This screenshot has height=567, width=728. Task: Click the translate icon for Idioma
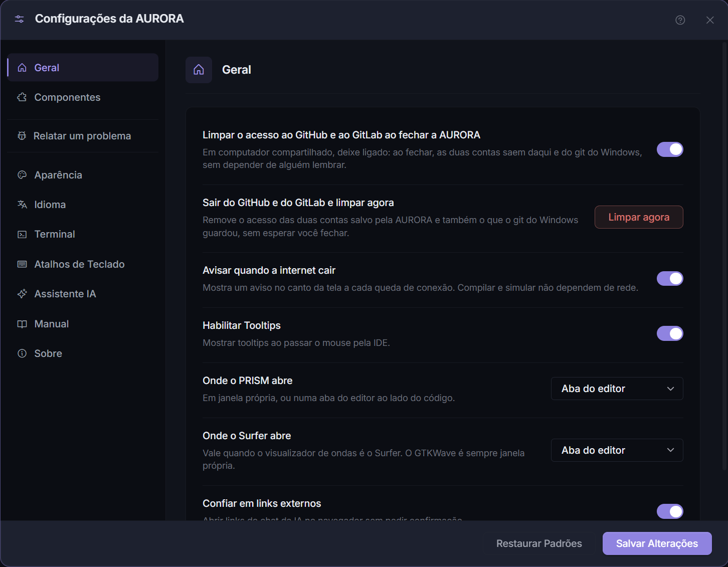coord(22,205)
